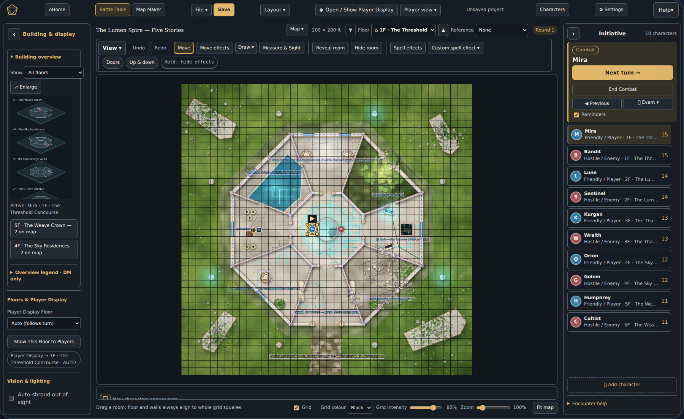The width and height of the screenshot is (684, 419).
Task: Click the yellow Mira token on the map
Action: 312,229
